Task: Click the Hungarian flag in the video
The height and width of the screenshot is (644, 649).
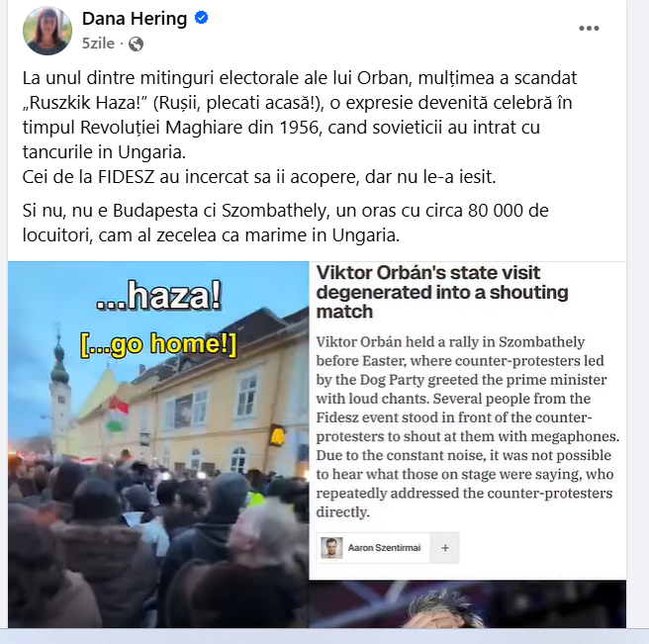Action: point(117,414)
